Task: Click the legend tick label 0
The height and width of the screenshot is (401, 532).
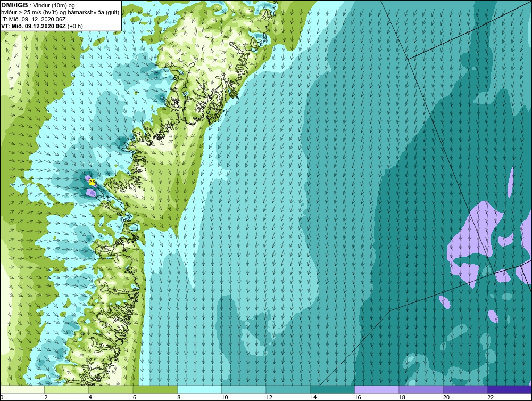Action: point(2,397)
